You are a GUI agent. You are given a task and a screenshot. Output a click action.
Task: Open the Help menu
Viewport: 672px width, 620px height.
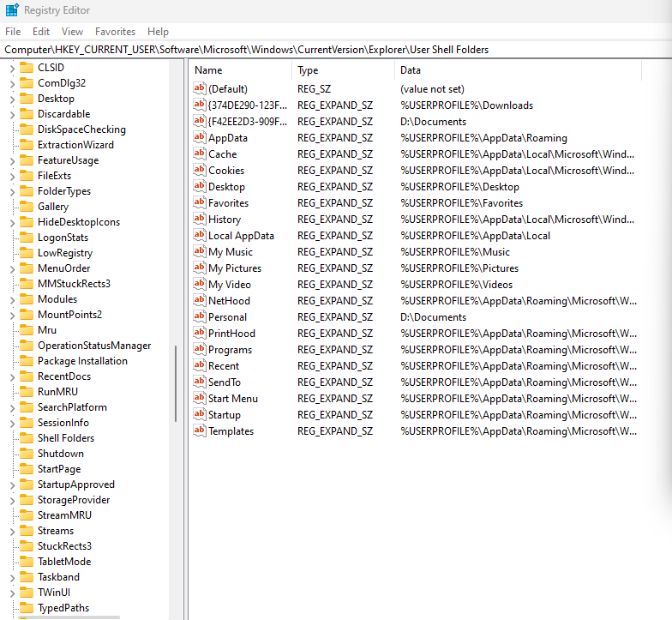coord(158,31)
